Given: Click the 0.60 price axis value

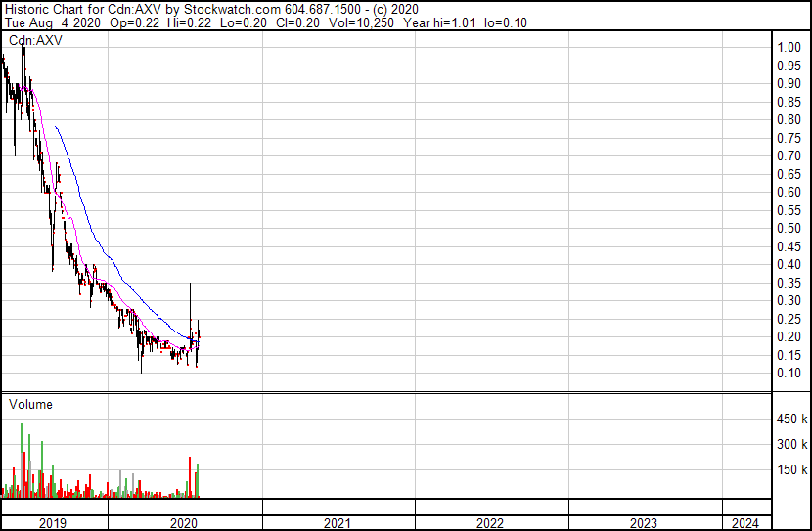Looking at the screenshot, I should 789,192.
